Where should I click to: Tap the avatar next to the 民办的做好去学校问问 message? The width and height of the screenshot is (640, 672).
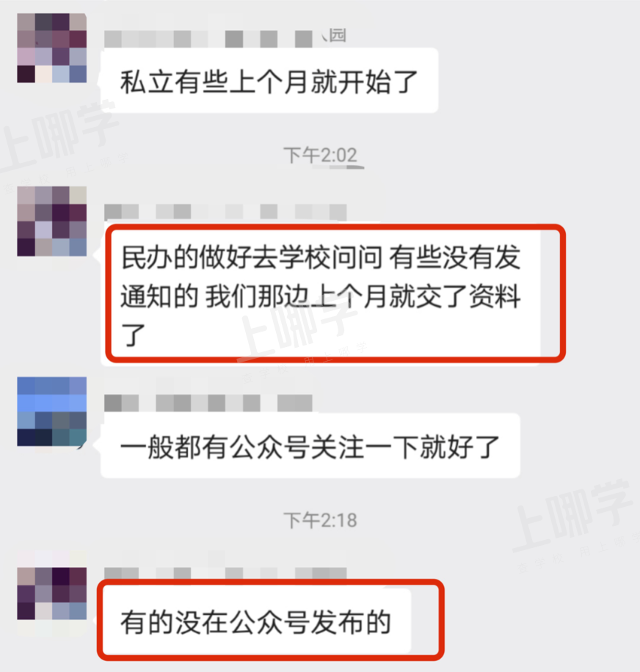click(x=52, y=221)
